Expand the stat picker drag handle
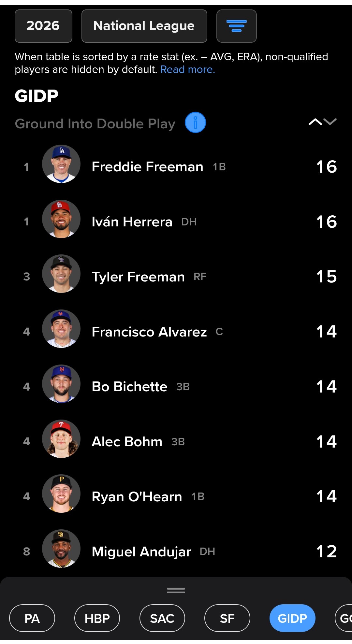 tap(176, 590)
